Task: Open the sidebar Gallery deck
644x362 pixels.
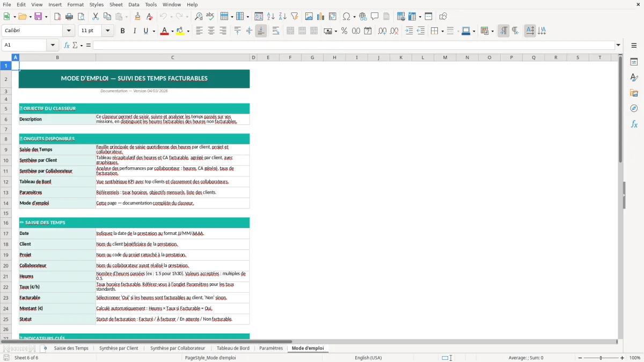Action: coord(634,93)
